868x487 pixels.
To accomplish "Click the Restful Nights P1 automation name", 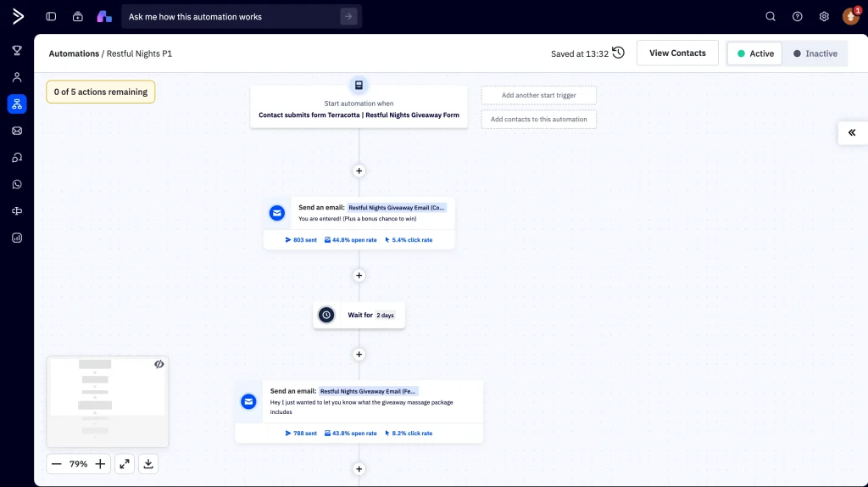I will coord(139,53).
